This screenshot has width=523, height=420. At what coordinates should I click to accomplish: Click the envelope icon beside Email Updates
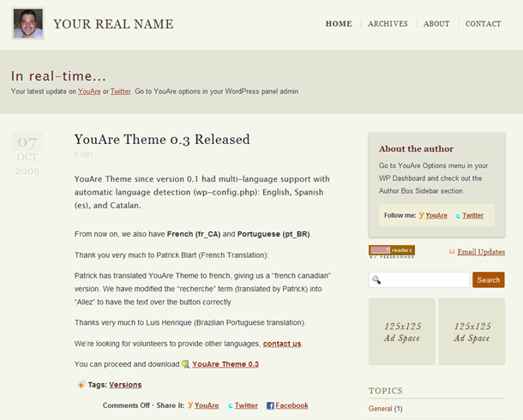[452, 252]
